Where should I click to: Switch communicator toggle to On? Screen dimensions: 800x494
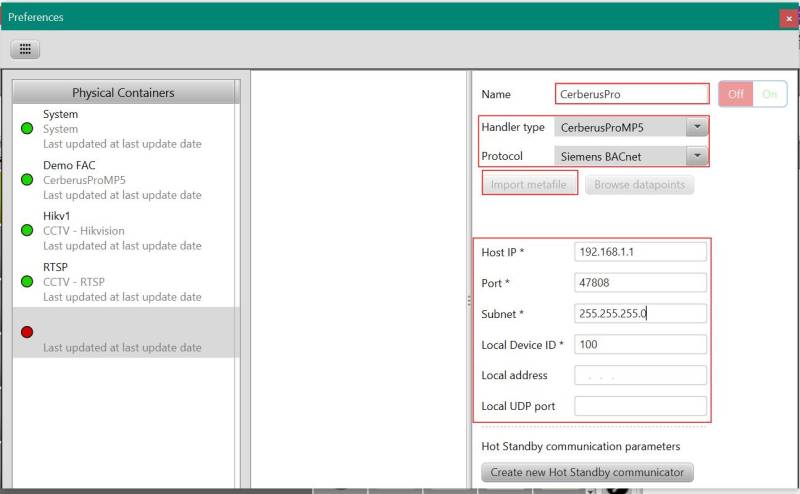pos(769,94)
